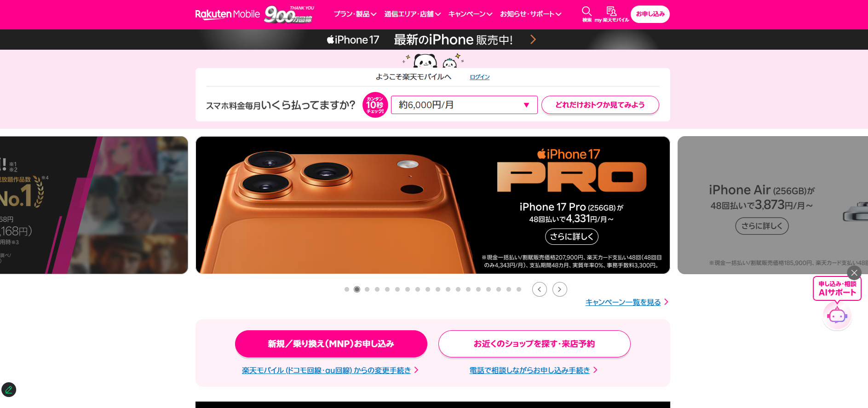Open the 約6,000円/月 monthly fee dropdown
Screen dimensions: 868x408
click(x=464, y=105)
